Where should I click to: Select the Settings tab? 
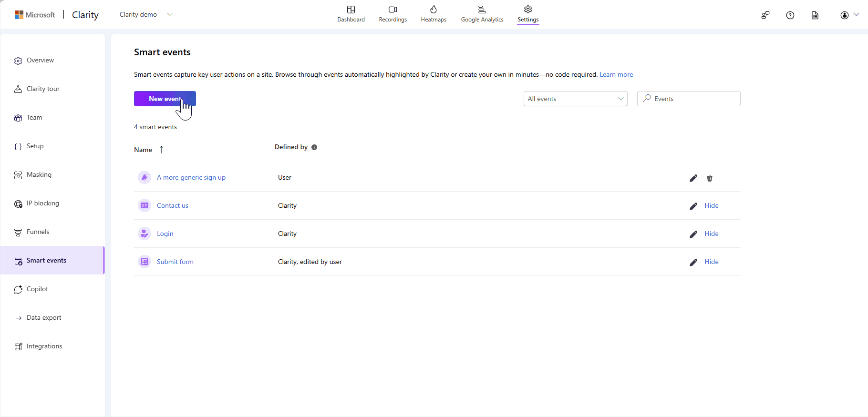528,14
